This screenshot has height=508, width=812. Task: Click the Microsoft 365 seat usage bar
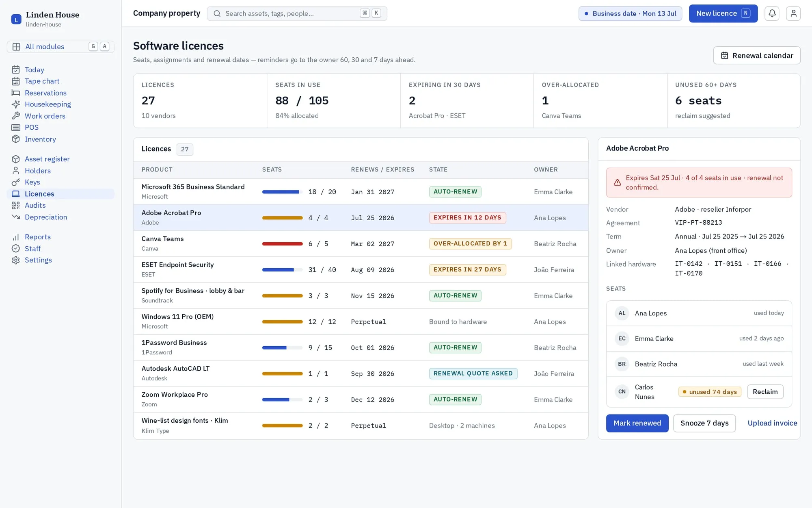pyautogui.click(x=282, y=192)
